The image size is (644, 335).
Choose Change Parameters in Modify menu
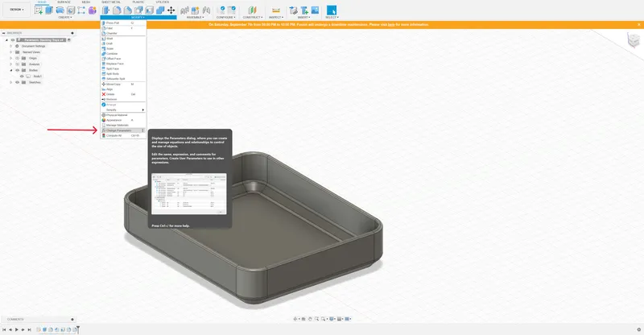[x=120, y=130]
